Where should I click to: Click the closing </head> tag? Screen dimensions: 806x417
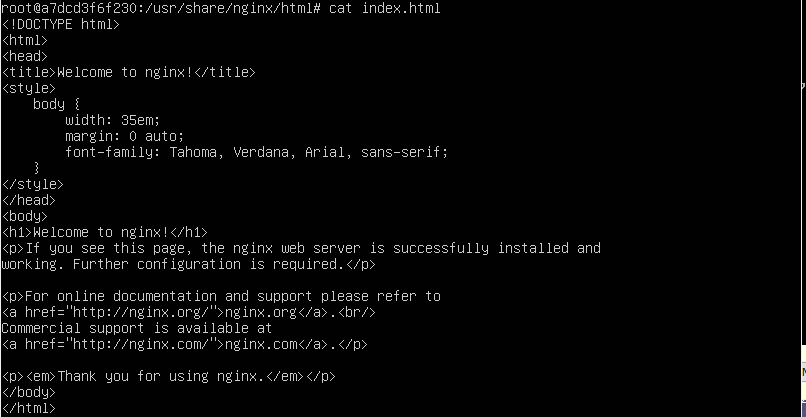29,200
